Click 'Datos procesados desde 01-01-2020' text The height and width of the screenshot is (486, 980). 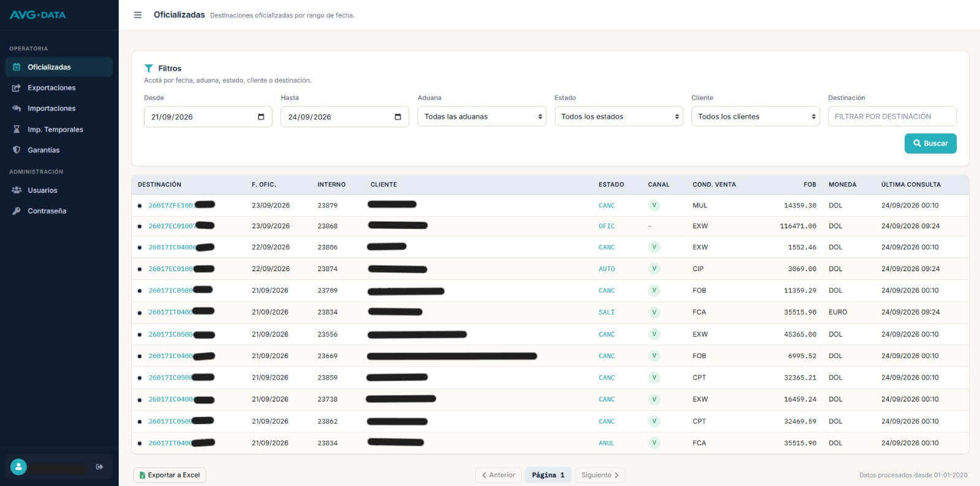[x=913, y=475]
